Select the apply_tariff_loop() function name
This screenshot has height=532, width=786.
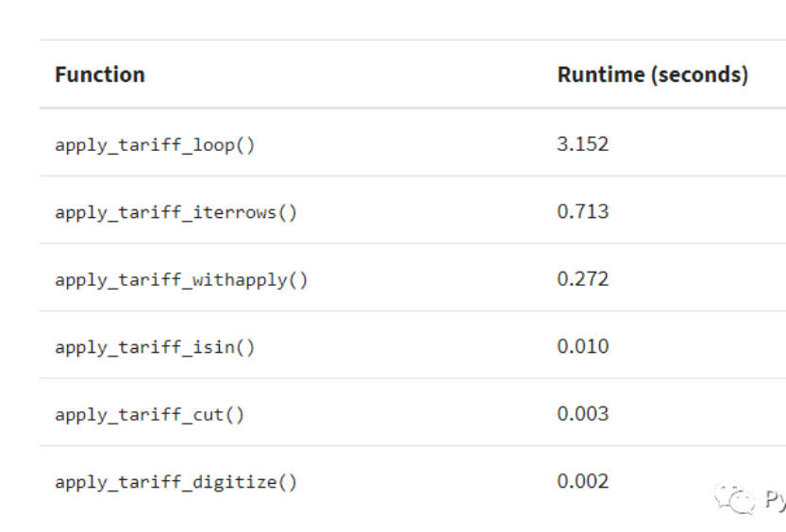[x=155, y=145]
